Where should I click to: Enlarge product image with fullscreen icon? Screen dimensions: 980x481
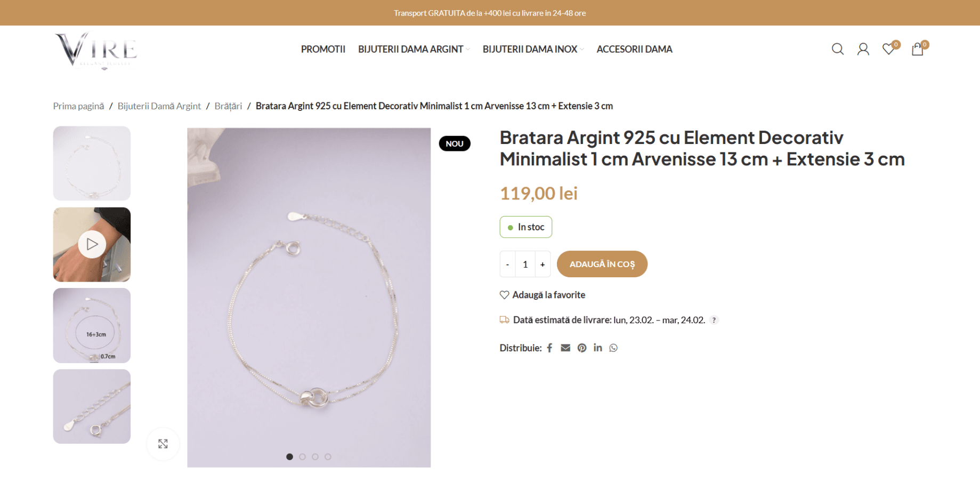pos(163,444)
